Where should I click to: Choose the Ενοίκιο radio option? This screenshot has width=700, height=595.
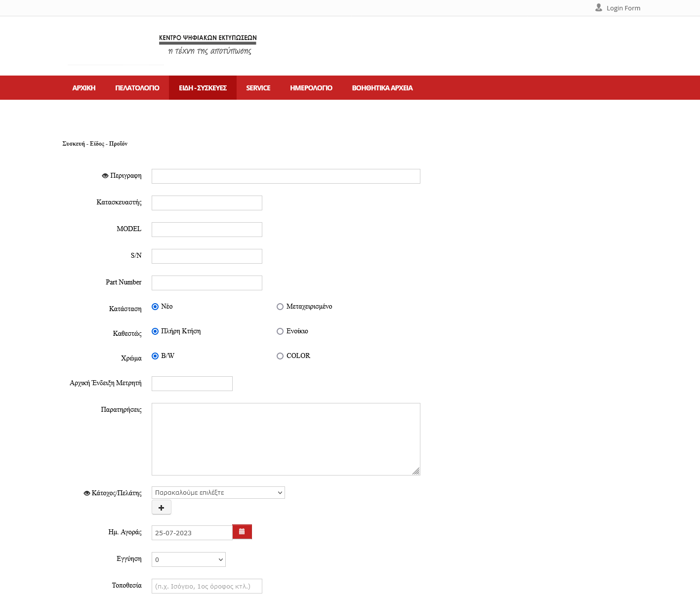[x=280, y=331]
